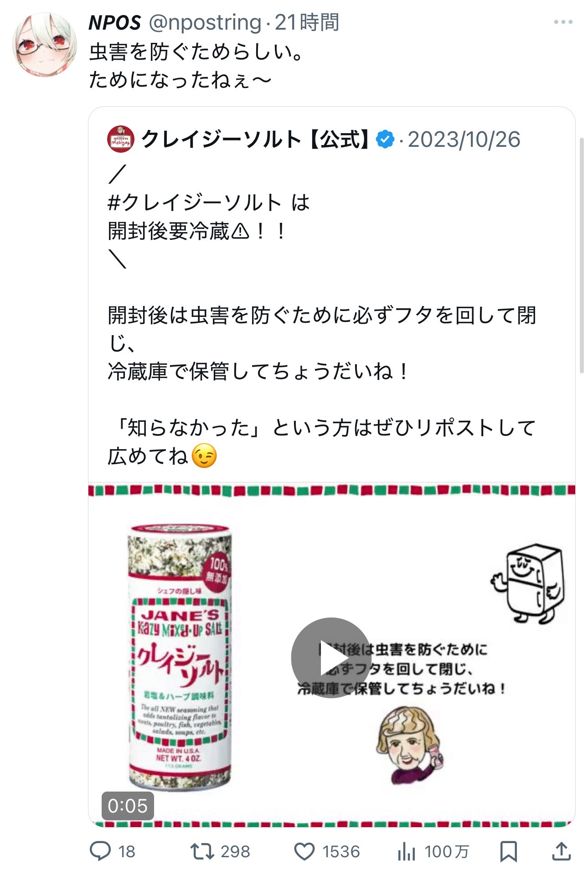Click the blue verified badge

click(x=385, y=139)
